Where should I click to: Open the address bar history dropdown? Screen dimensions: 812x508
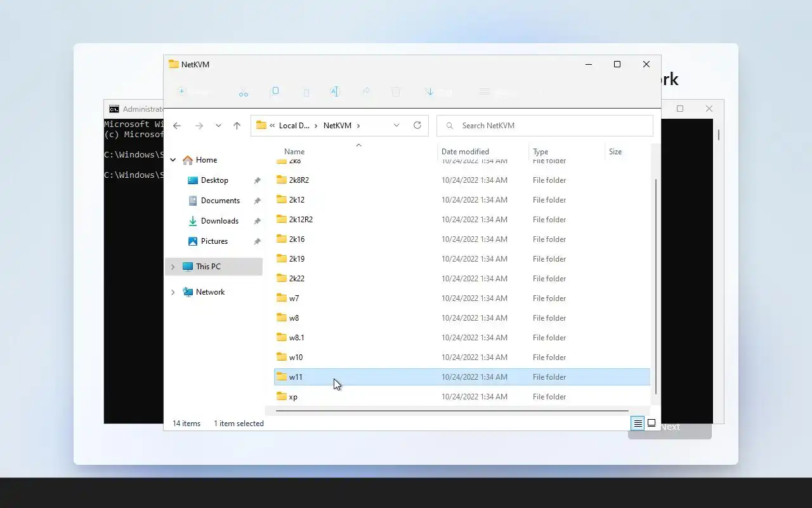click(396, 126)
